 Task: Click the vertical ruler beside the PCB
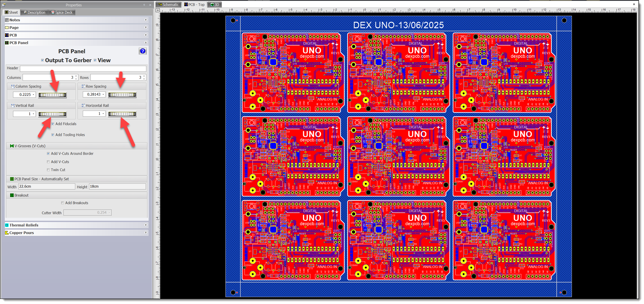(157, 156)
